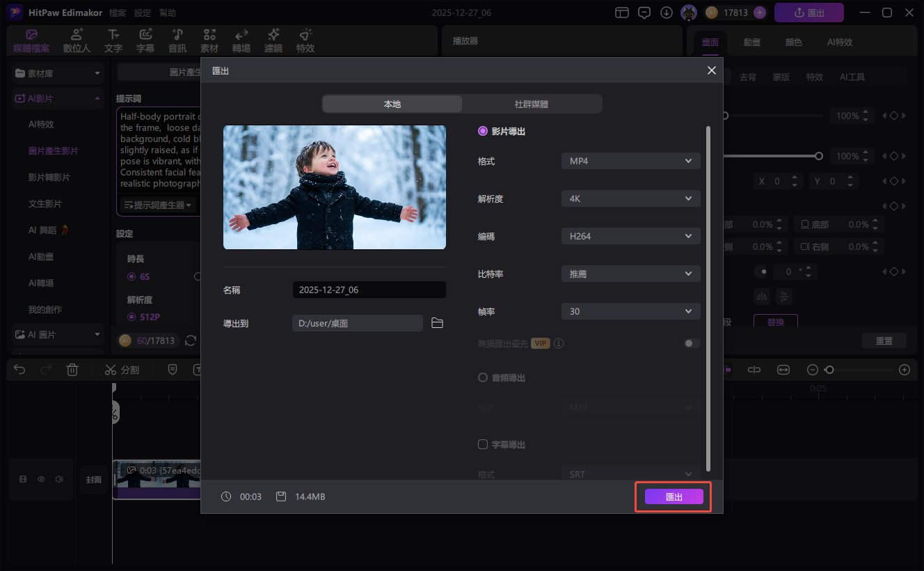Select the 音頻導出 radio button
The image size is (924, 571).
pyautogui.click(x=482, y=377)
